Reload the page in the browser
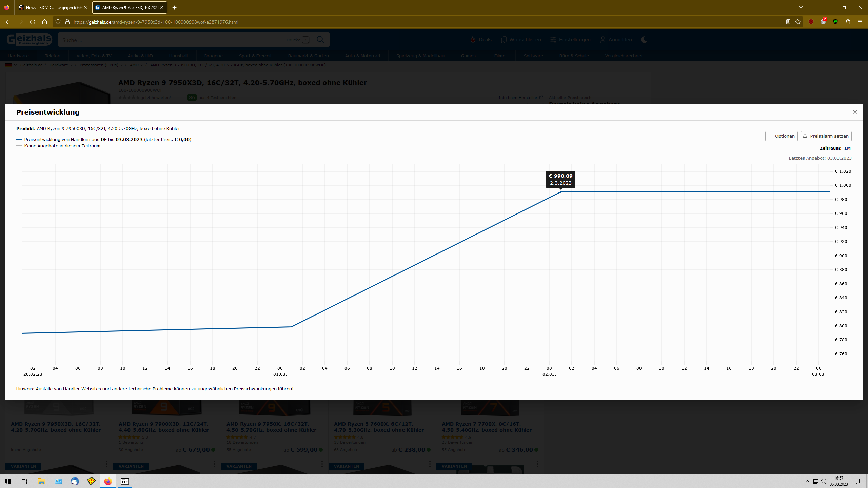This screenshot has height=488, width=868. pyautogui.click(x=33, y=22)
